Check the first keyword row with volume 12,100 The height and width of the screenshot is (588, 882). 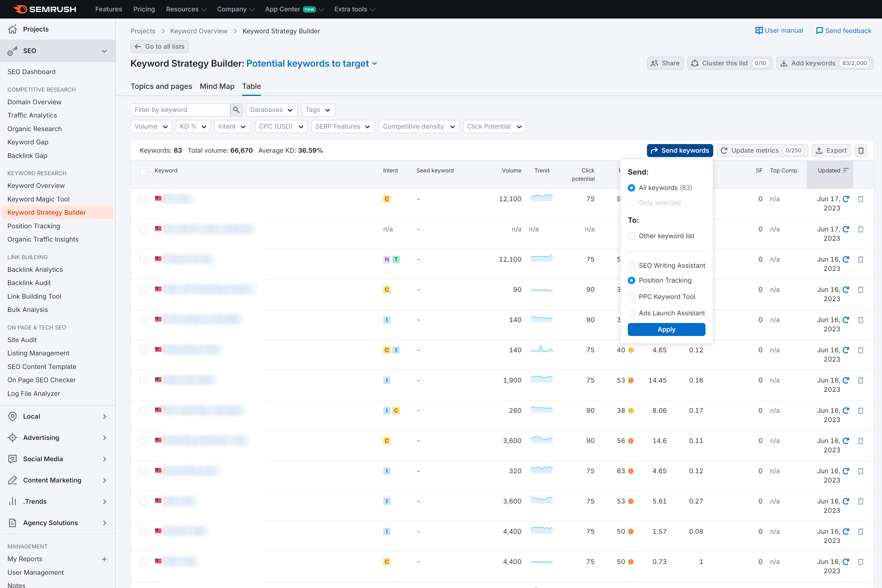143,199
